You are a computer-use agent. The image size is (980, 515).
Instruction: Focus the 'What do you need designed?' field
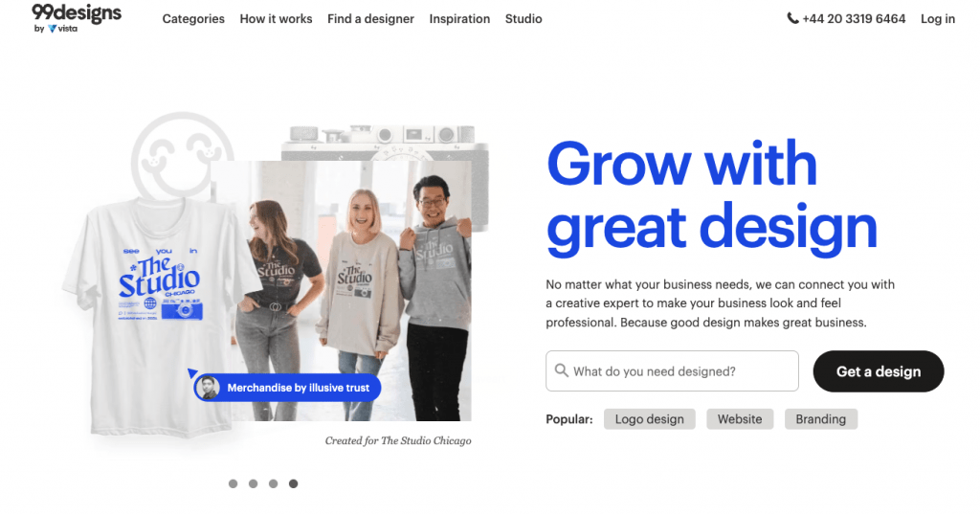679,371
